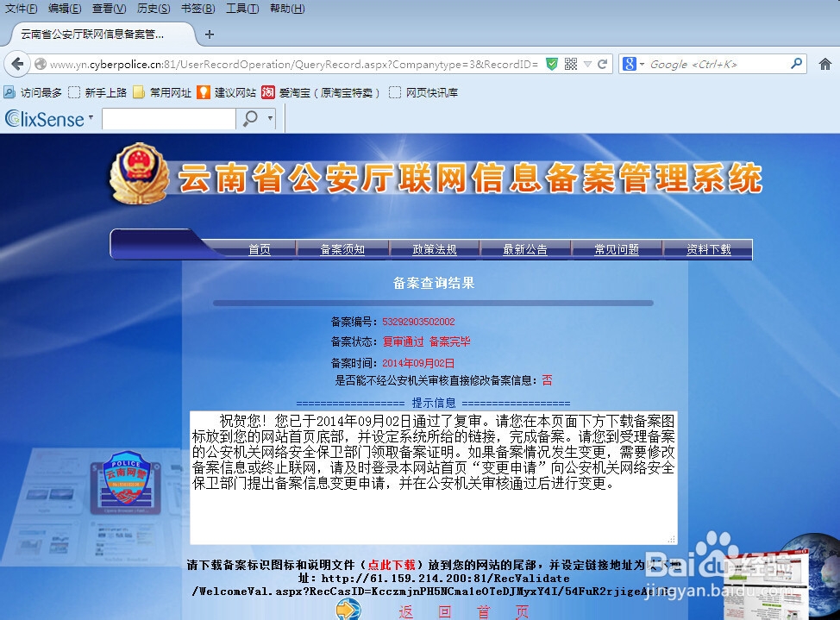Click the ClixSense search magnifier icon
The height and width of the screenshot is (620, 840).
click(251, 119)
